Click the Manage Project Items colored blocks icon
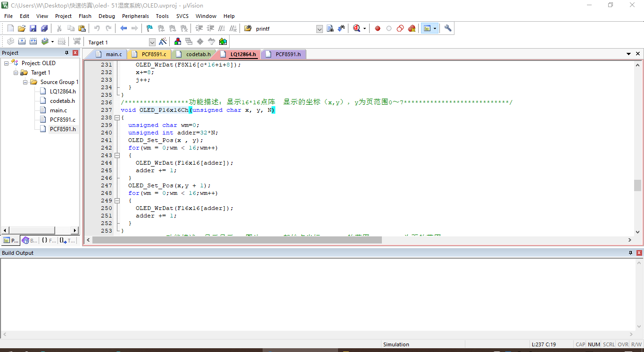 (178, 42)
